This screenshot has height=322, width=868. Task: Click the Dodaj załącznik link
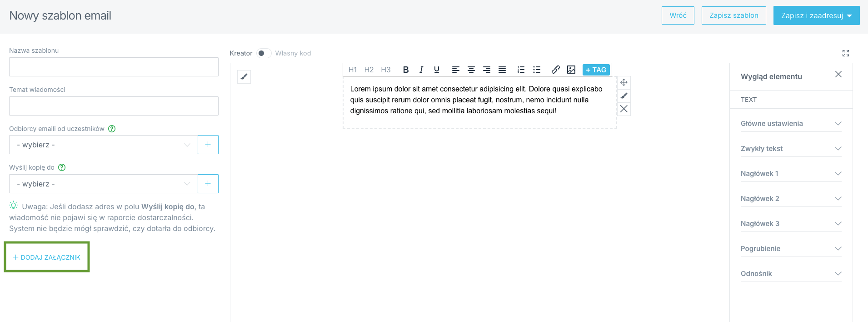47,257
